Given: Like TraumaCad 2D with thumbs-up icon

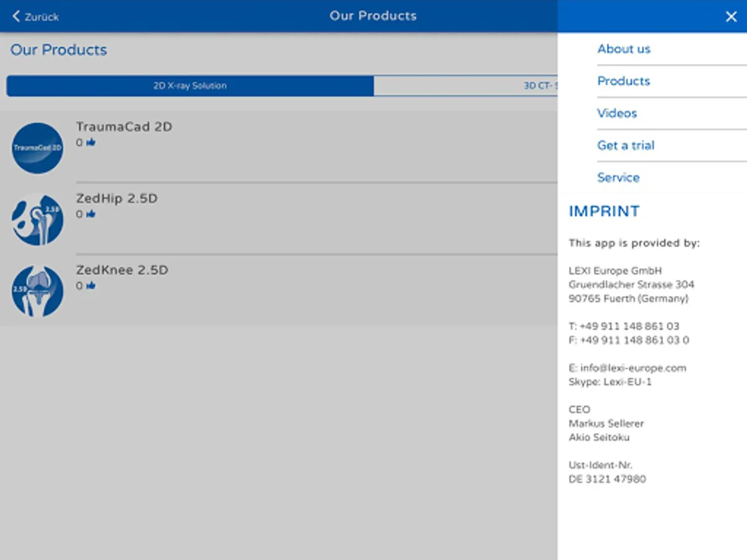Looking at the screenshot, I should [91, 142].
